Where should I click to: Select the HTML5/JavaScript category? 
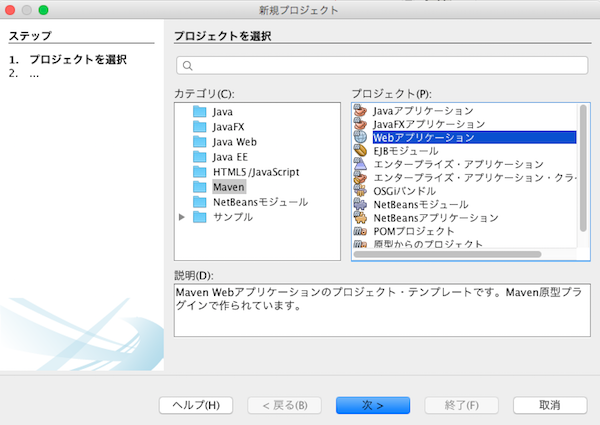256,172
